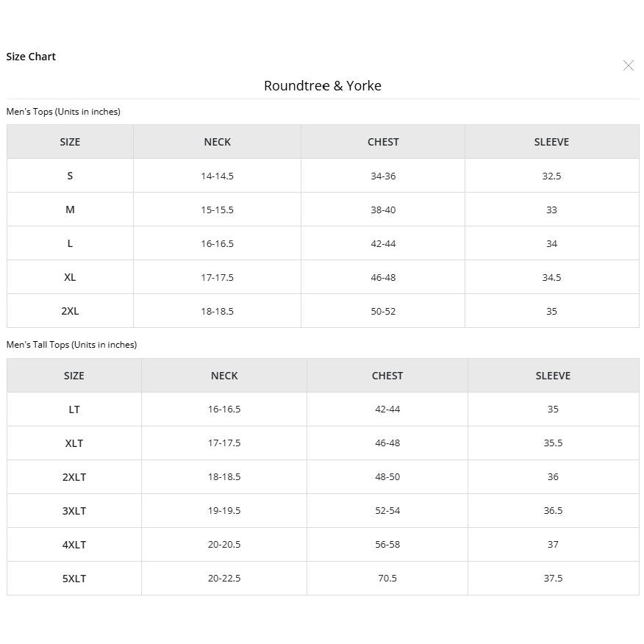
Task: Click the 38-40 chest measurement
Action: (x=383, y=210)
